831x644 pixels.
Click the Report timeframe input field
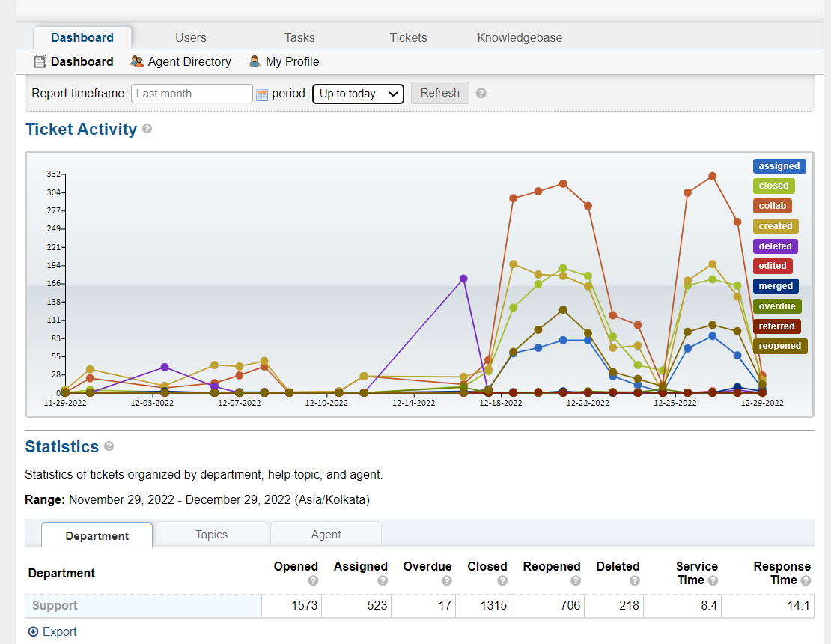(192, 94)
